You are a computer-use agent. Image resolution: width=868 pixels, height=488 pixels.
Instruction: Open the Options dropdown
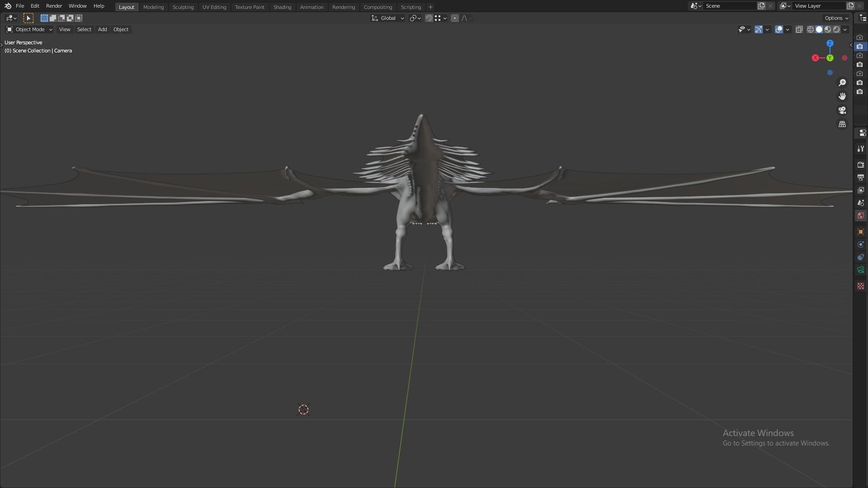click(836, 18)
